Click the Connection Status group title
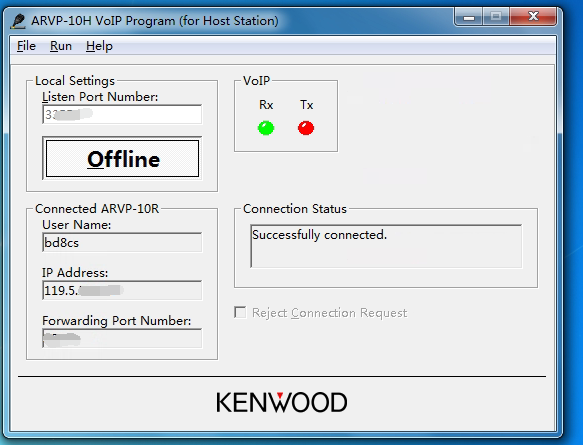The width and height of the screenshot is (583, 445). pyautogui.click(x=295, y=209)
